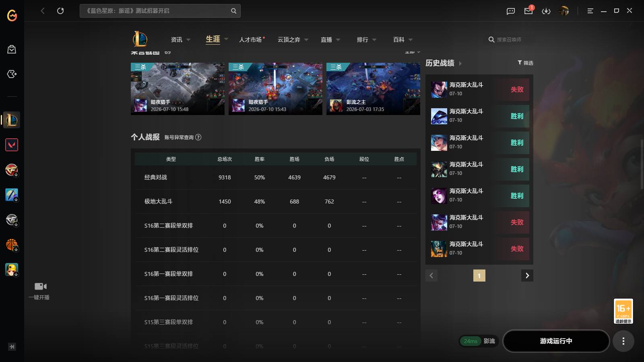Viewport: 644px width, 362px height.
Task: Select the S16第一赛段单双排 row
Action: pos(276,274)
